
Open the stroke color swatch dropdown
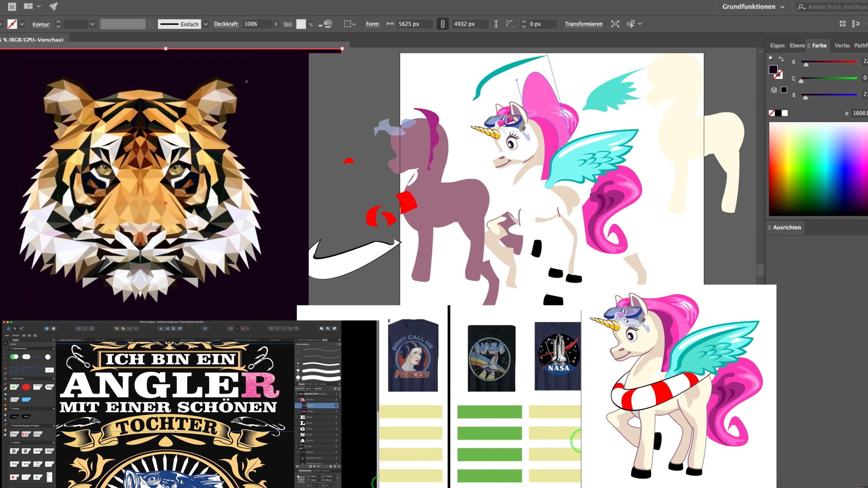22,24
